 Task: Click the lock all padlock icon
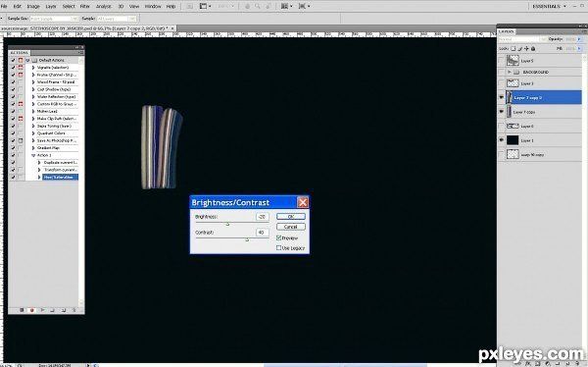pyautogui.click(x=533, y=48)
